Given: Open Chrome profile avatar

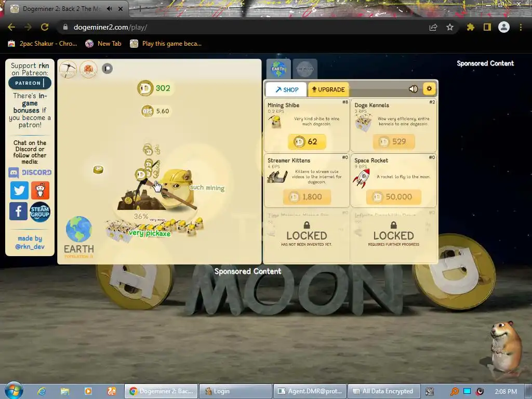Looking at the screenshot, I should pos(504,27).
